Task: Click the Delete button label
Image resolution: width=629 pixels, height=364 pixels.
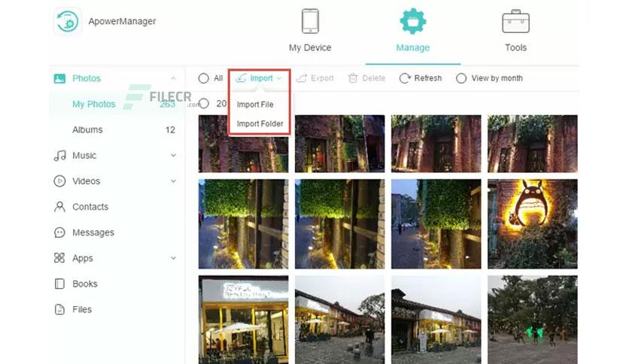Action: pos(373,78)
